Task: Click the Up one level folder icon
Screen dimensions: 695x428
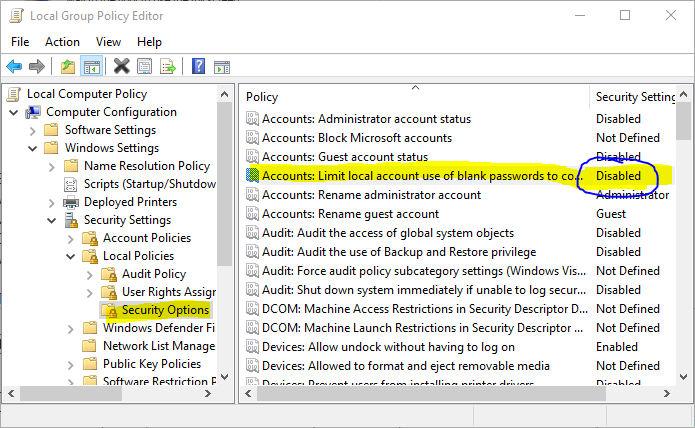Action: tap(68, 67)
